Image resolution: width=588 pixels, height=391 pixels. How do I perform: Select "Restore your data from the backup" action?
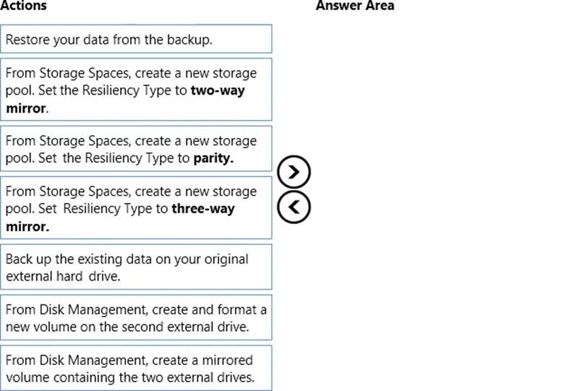(x=137, y=39)
